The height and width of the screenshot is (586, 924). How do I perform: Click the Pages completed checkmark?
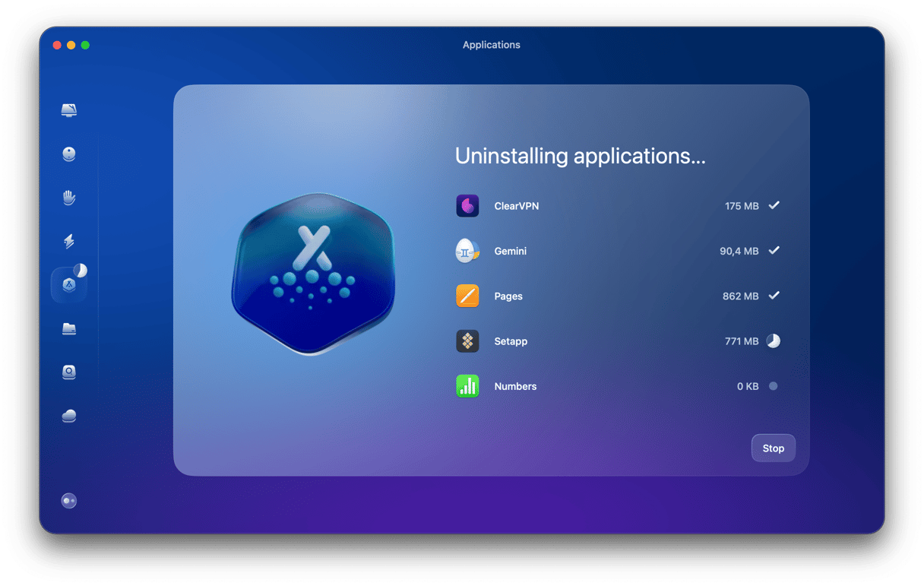[x=774, y=296]
